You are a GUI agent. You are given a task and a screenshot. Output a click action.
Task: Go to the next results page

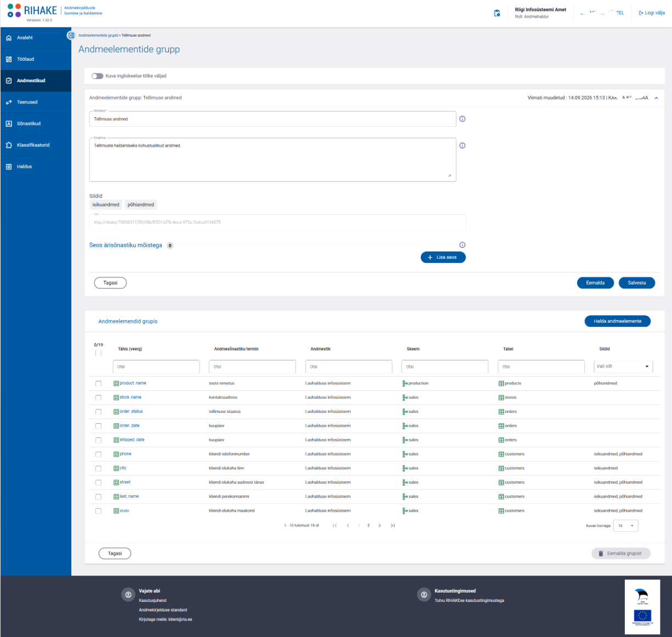point(380,526)
